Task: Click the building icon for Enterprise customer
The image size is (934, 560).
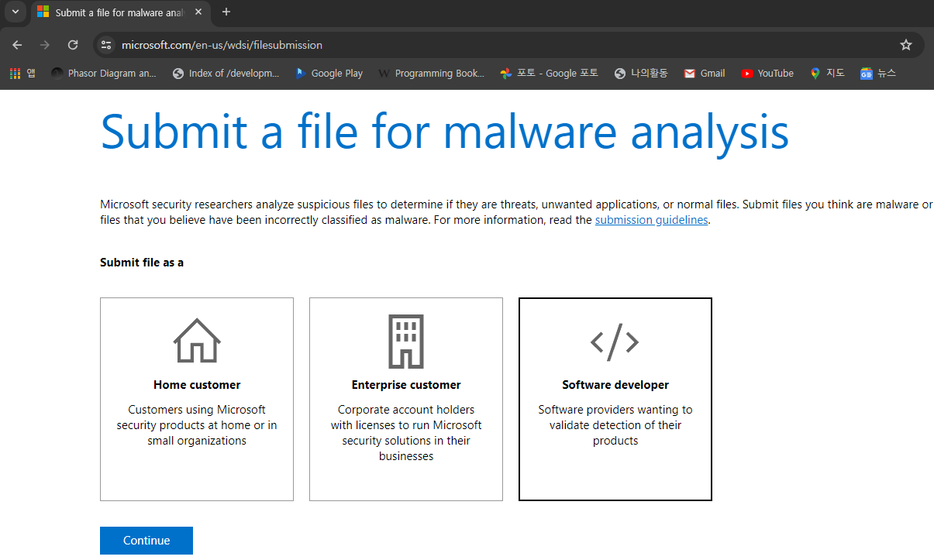Action: pos(406,342)
